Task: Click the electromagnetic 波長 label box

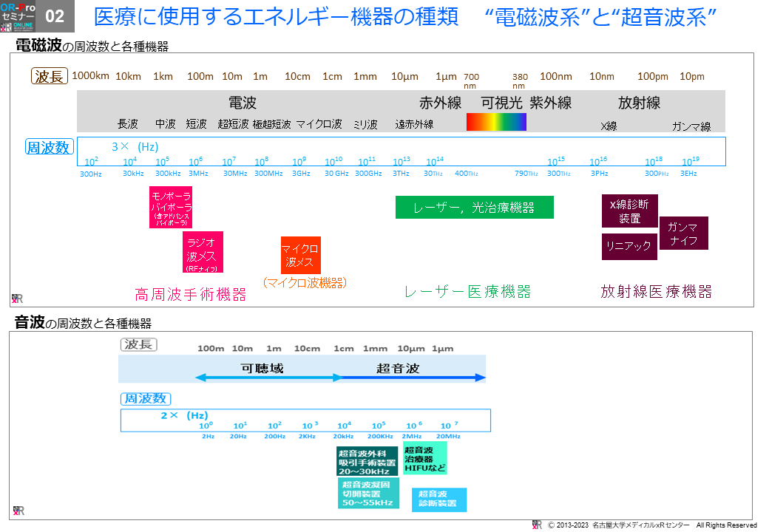Action: click(50, 76)
